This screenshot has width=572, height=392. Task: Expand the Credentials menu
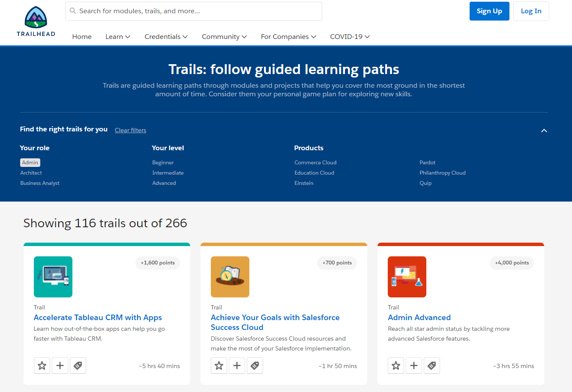click(166, 37)
